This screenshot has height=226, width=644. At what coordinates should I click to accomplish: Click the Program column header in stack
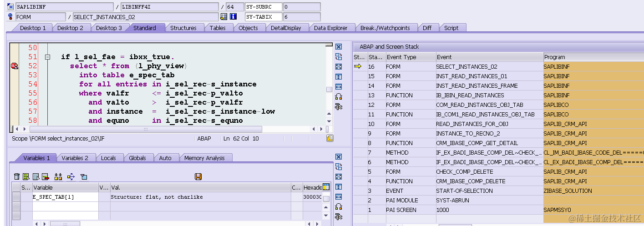[x=593, y=57]
